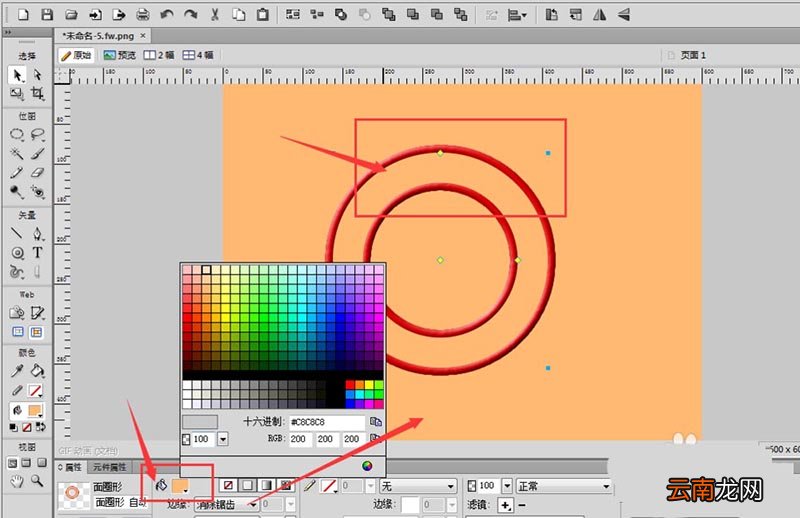This screenshot has width=800, height=518.
Task: Select the Hand pan tool
Action: click(x=17, y=481)
